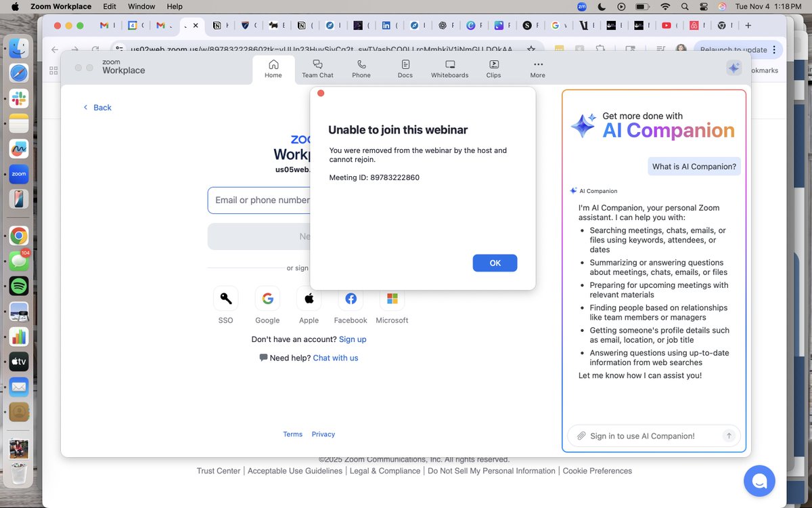Viewport: 812px width, 508px height.
Task: Switch to the Phone tab
Action: [361, 69]
